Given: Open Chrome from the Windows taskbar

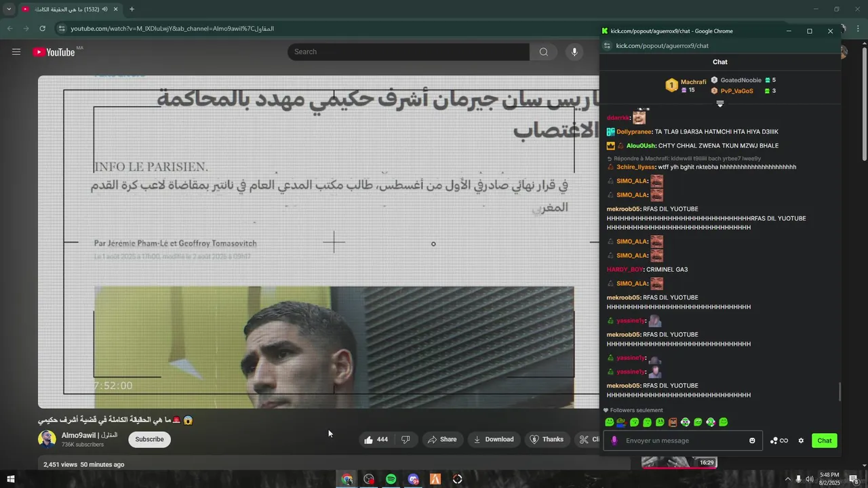Looking at the screenshot, I should [x=347, y=479].
